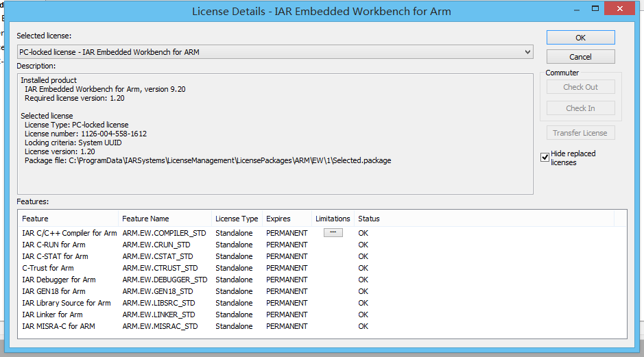Click the Package file path line

(208, 160)
